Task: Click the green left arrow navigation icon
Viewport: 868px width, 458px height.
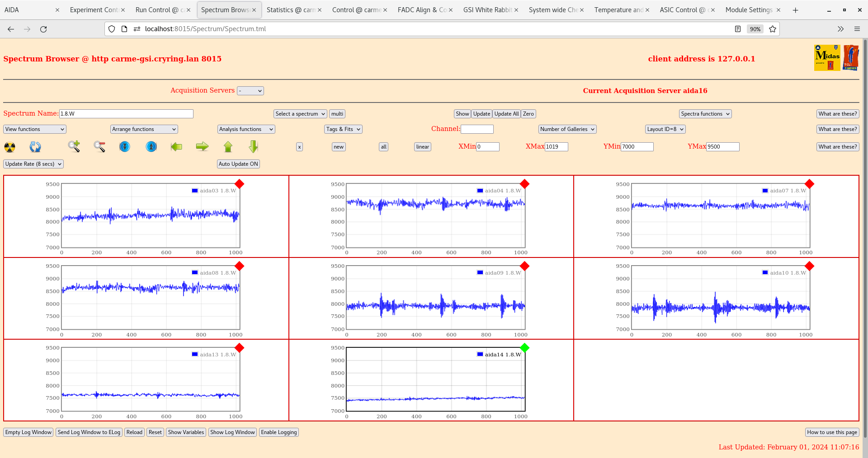Action: tap(176, 147)
